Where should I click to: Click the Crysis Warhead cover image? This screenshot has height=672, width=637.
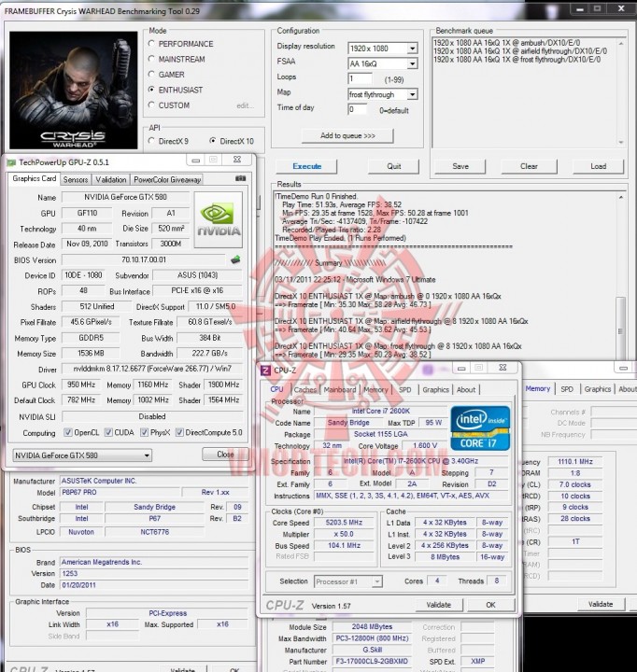74,90
